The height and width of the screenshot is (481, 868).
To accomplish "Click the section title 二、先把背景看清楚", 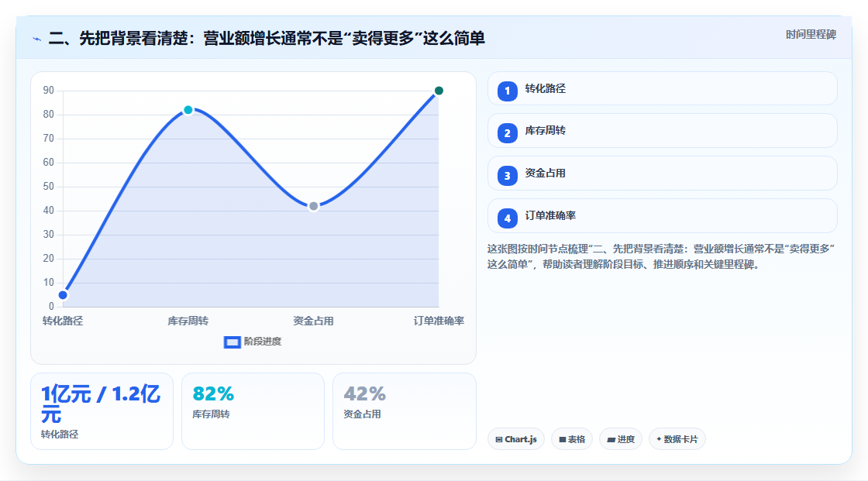I will click(267, 38).
